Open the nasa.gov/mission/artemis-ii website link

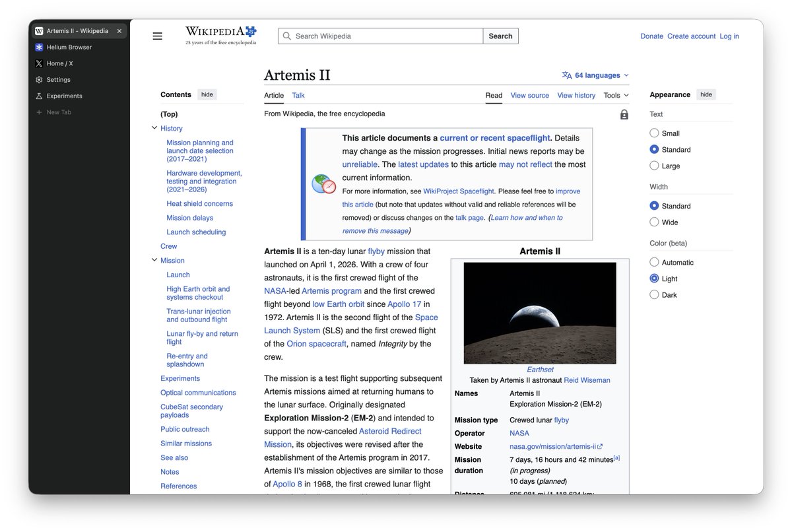coord(552,447)
